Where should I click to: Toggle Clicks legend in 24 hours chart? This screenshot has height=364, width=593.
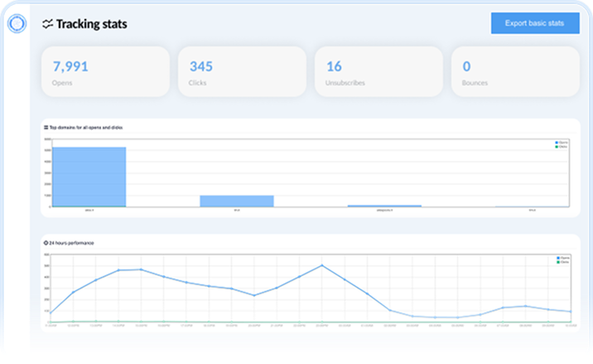coord(563,262)
